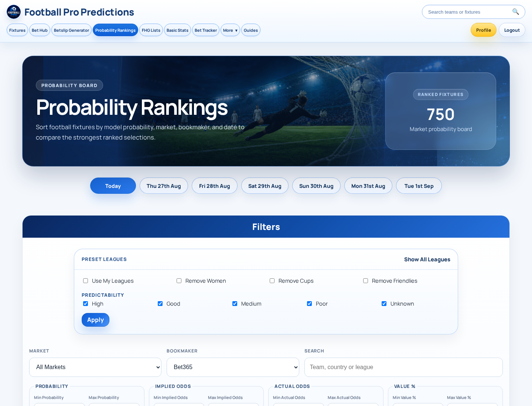Click the Ranked Fixtures 750 card
The width and height of the screenshot is (532, 406).
tap(440, 111)
